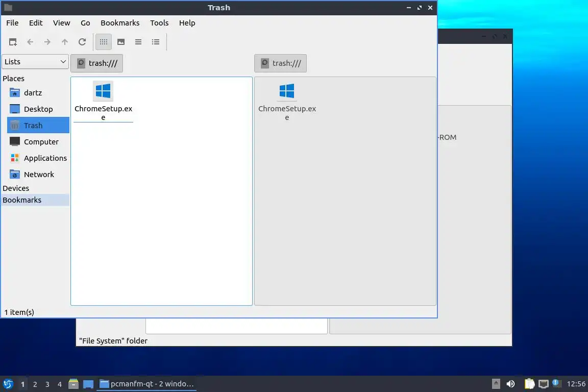Go forward with the right arrow
Viewport: 588px width, 392px height.
pyautogui.click(x=47, y=42)
